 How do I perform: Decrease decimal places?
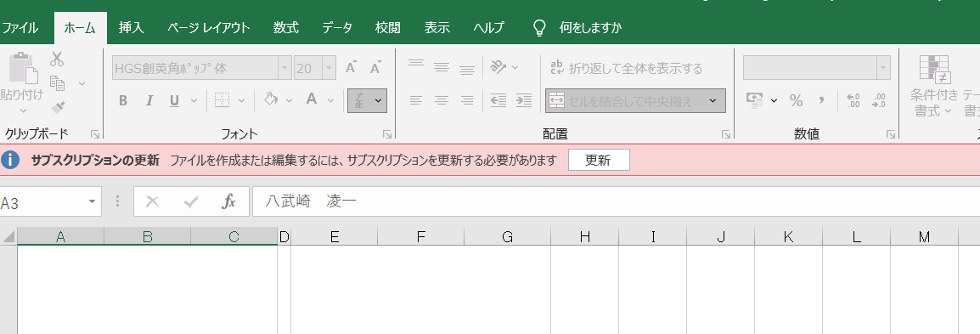tap(879, 100)
